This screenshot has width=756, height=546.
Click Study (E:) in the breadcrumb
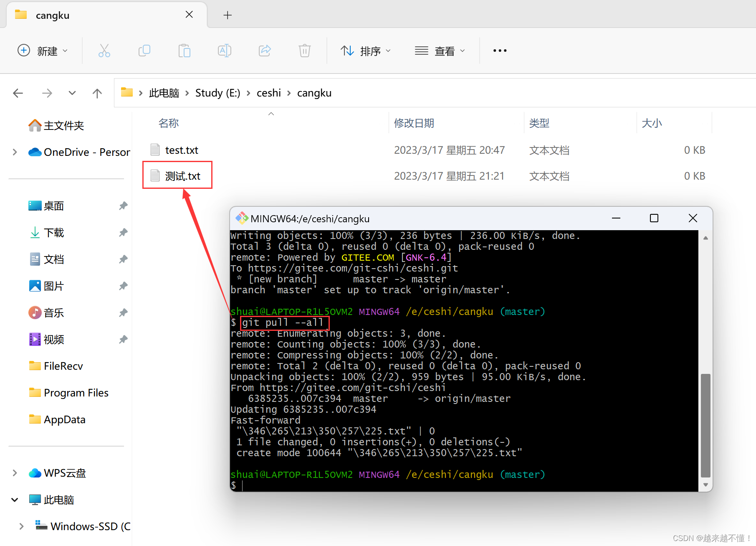(218, 93)
